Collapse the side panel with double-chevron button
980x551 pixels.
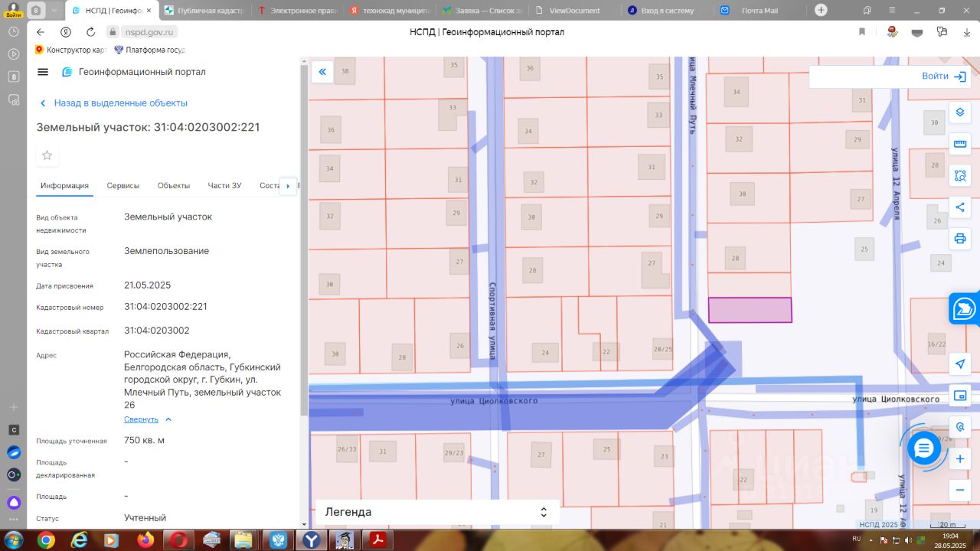point(322,72)
